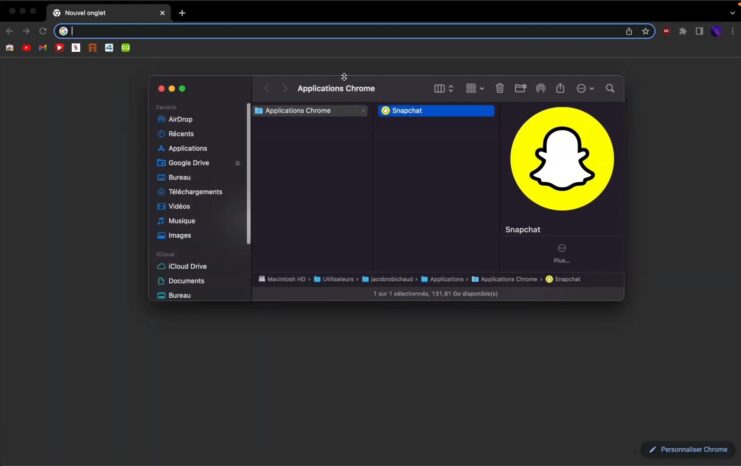Open the orange bookmark icon
The image size is (741, 466).
click(x=93, y=48)
